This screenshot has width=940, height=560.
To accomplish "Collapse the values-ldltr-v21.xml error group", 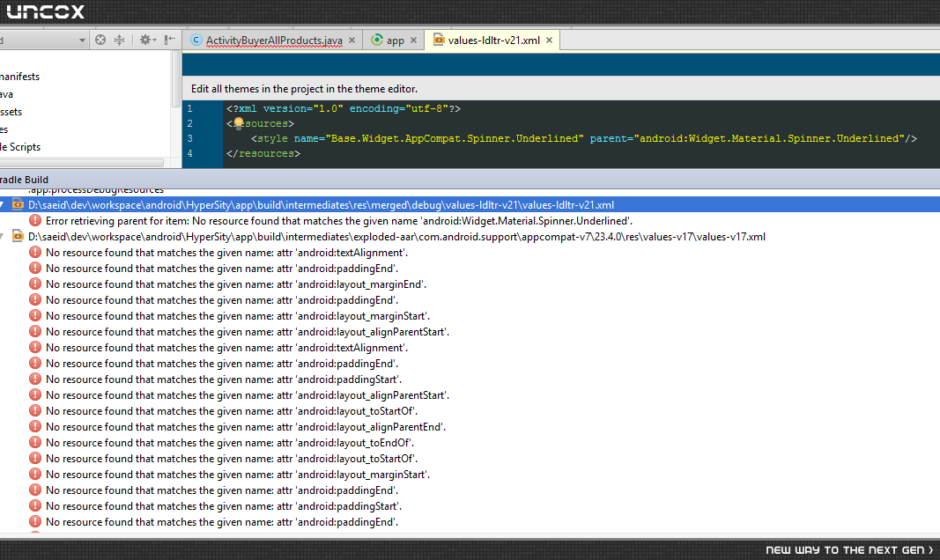I will click(x=2, y=205).
